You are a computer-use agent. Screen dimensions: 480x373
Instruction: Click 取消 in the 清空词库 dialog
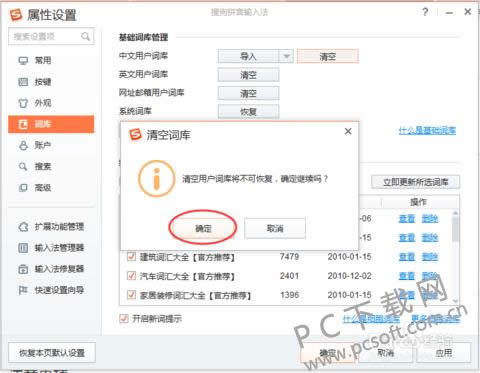(275, 228)
